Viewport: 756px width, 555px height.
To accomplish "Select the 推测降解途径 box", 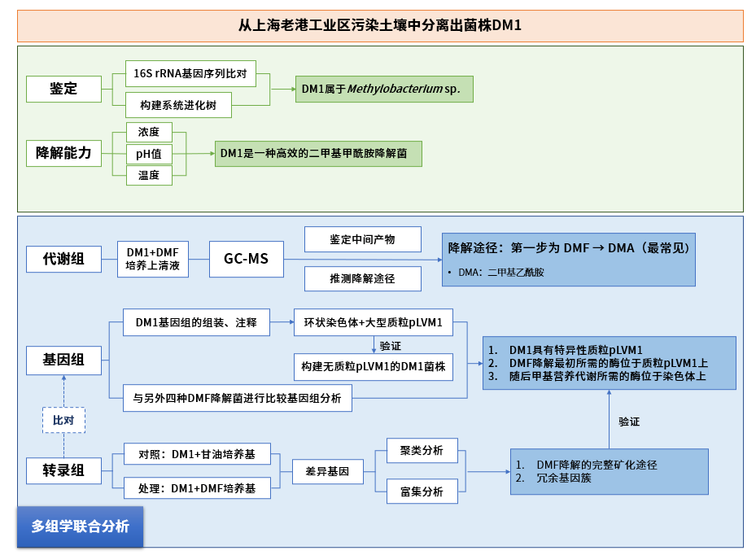I will coord(362,278).
